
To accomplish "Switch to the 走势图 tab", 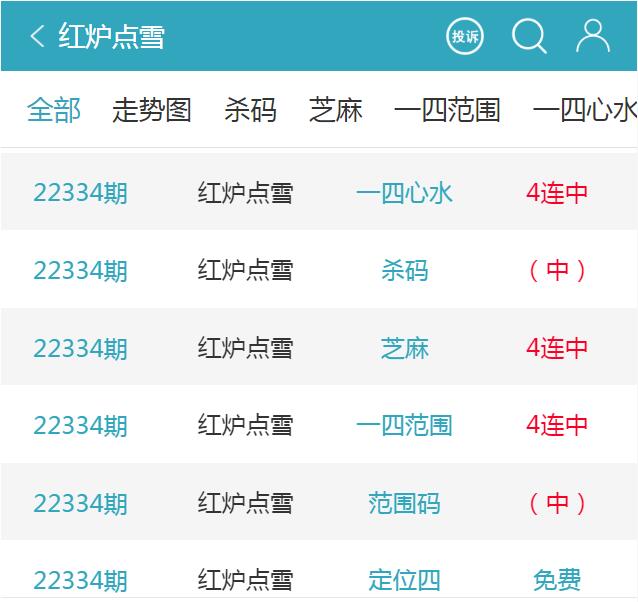I will [151, 110].
